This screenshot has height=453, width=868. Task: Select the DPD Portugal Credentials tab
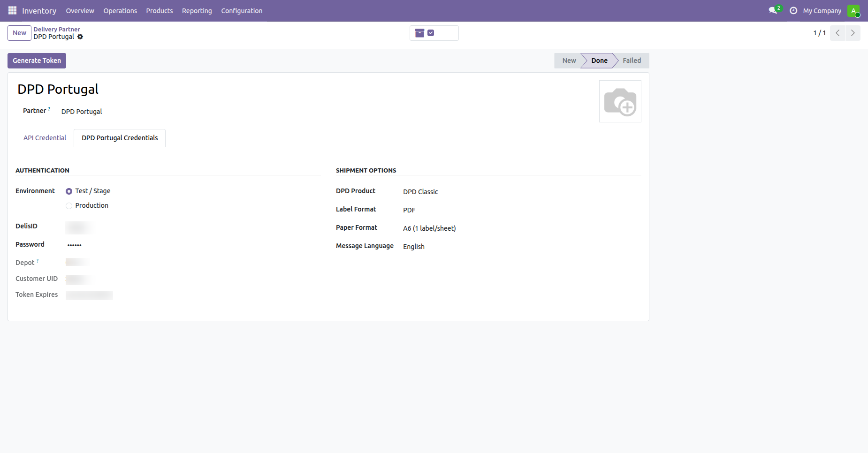coord(120,138)
